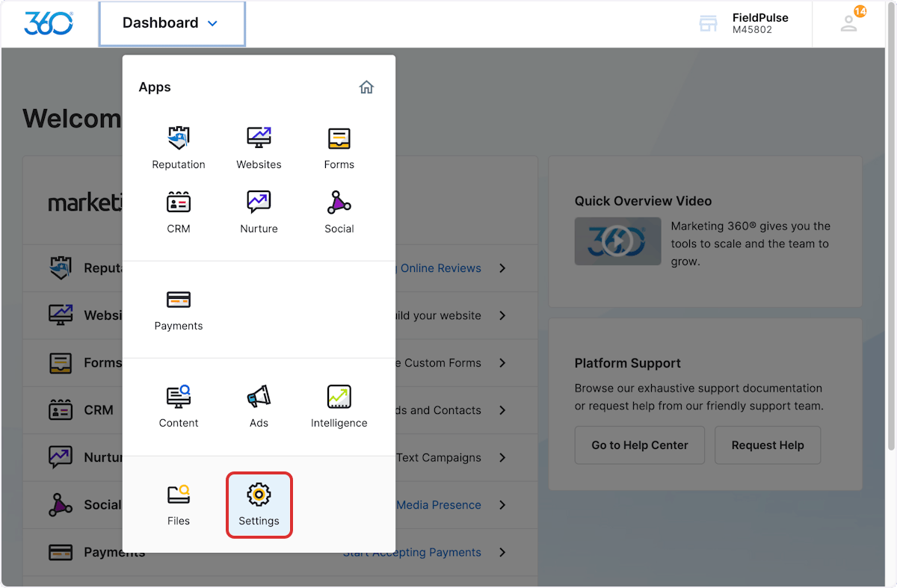Click the Social icon in dashboard list
This screenshot has height=588, width=897.
(61, 504)
